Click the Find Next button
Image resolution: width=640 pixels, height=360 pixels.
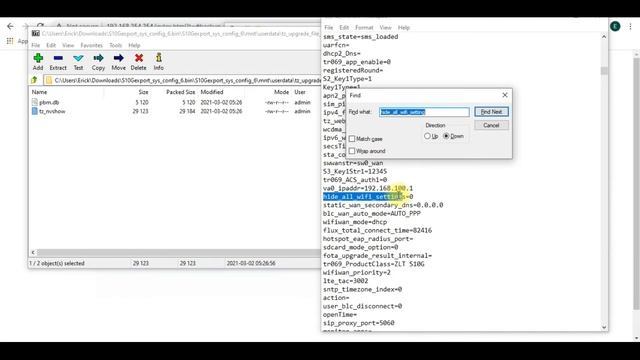click(491, 112)
